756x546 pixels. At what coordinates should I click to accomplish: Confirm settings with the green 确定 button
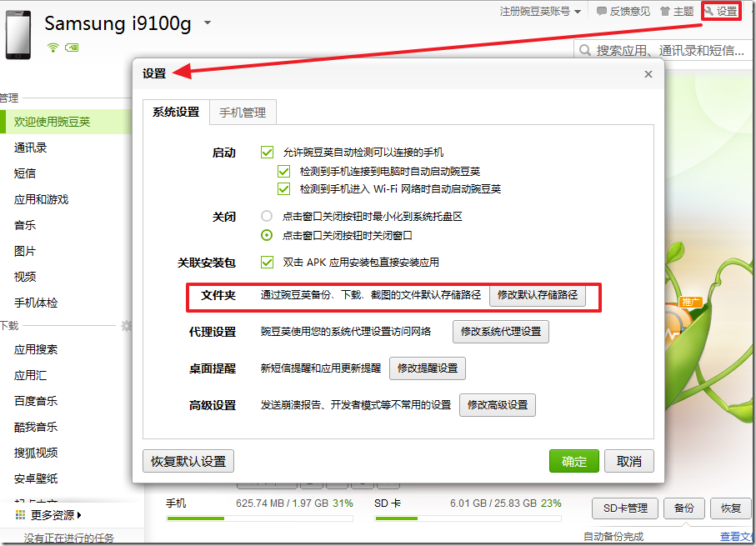click(574, 462)
